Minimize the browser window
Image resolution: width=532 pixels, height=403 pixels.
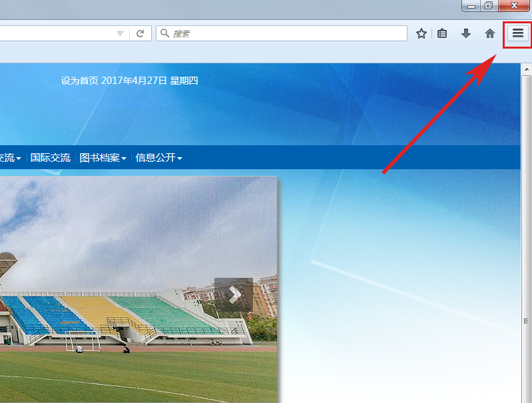pos(471,5)
